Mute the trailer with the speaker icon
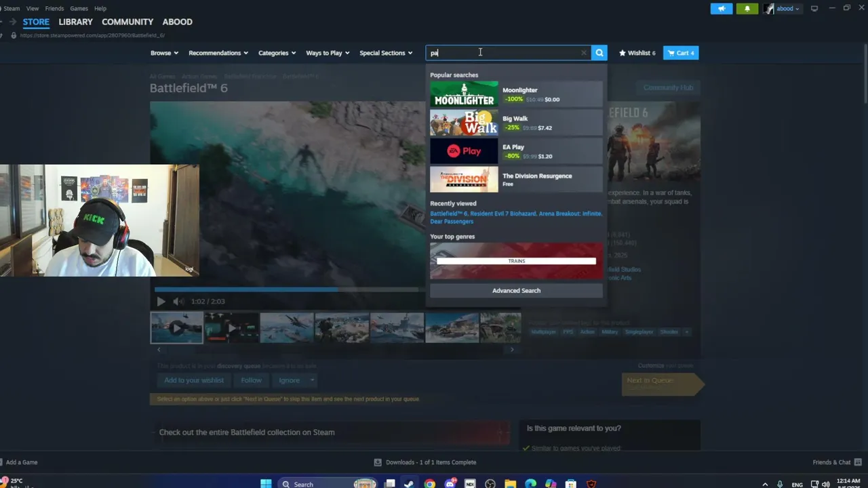The height and width of the screenshot is (488, 868). point(177,302)
